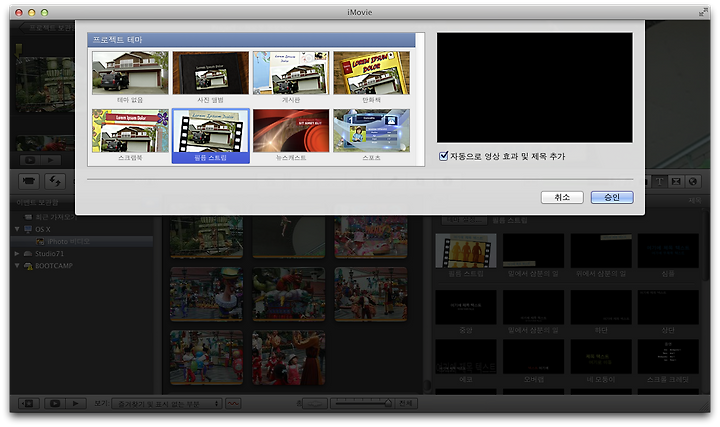Select 최근 가져오기 in event library
This screenshot has width=720, height=427.
tap(56, 217)
